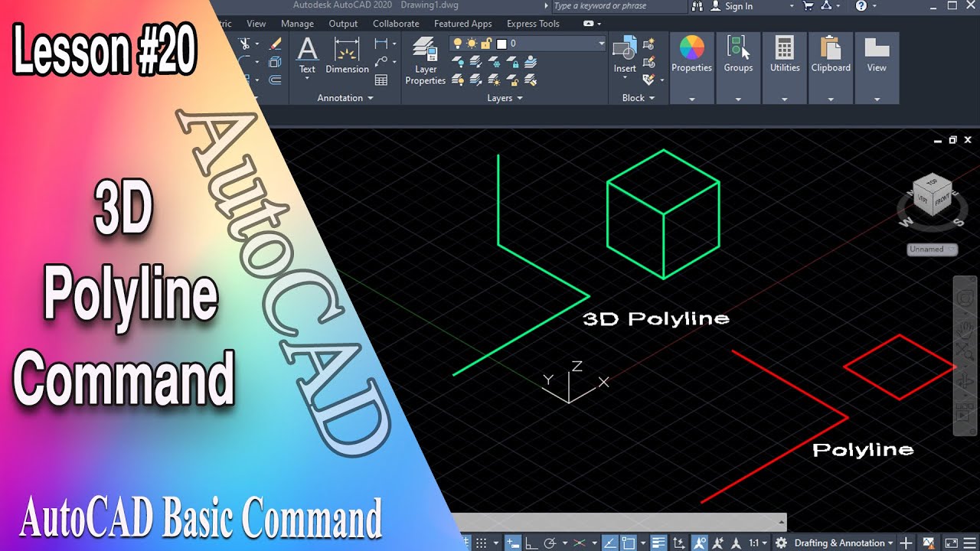Select the Leader tool icon
This screenshot has height=551, width=980.
point(381,62)
